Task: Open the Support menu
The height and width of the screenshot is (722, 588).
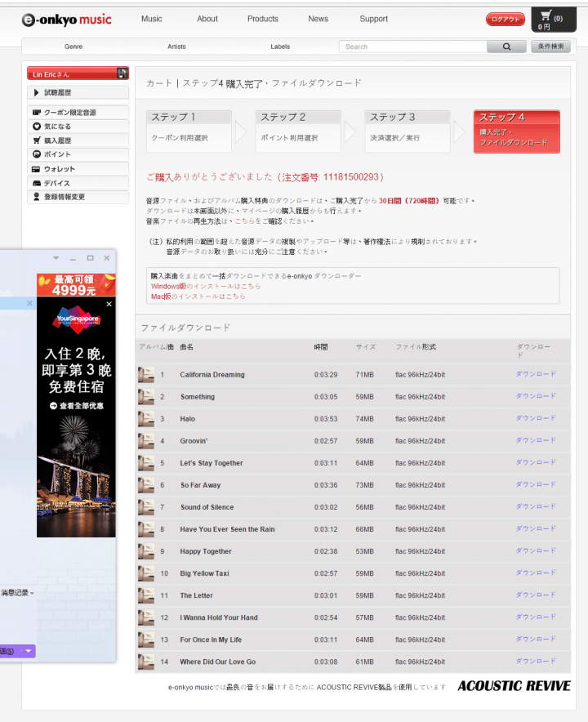Action: pyautogui.click(x=373, y=19)
